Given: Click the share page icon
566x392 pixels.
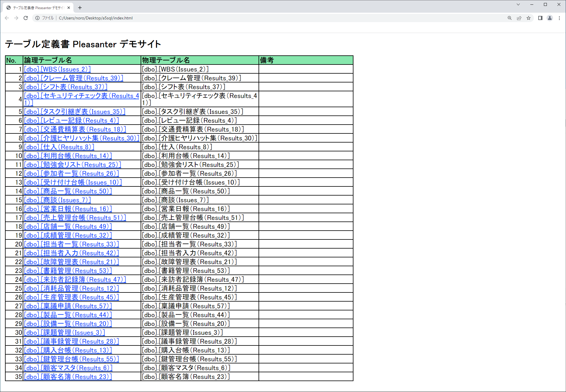Looking at the screenshot, I should click(x=519, y=18).
